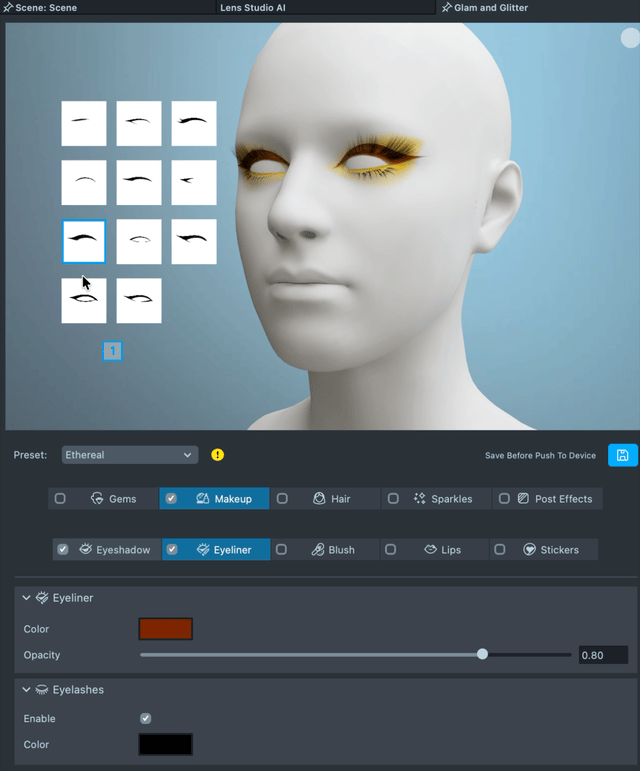640x771 pixels.
Task: Click the Hair category icon
Action: coord(319,498)
